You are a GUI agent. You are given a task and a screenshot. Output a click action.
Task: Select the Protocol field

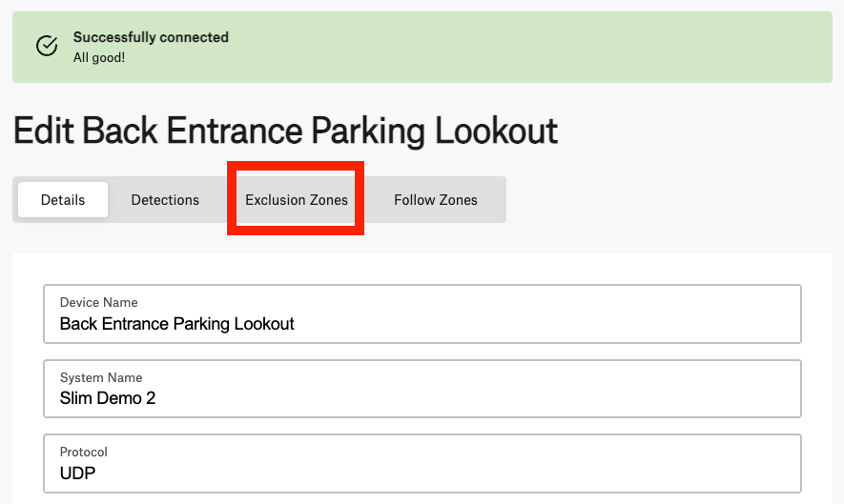coord(422,464)
